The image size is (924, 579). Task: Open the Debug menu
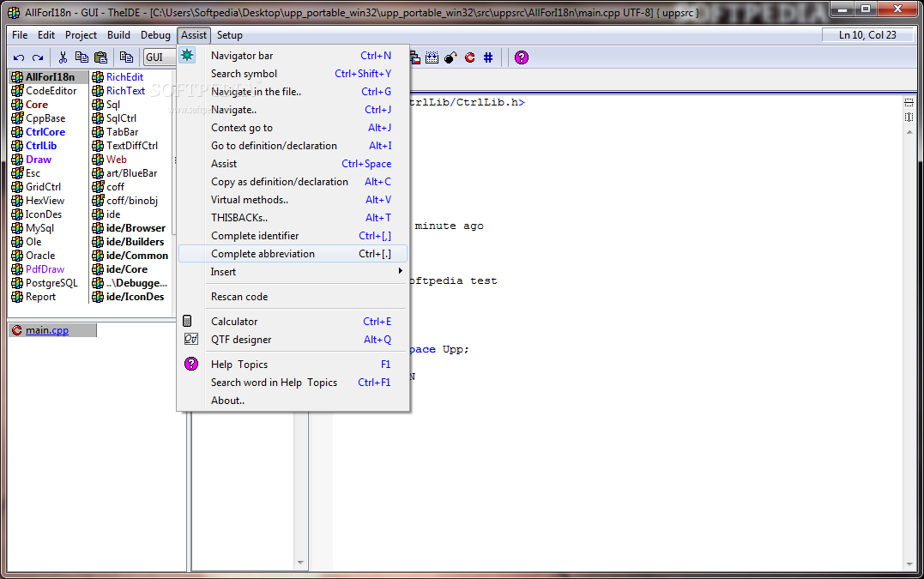coord(155,35)
